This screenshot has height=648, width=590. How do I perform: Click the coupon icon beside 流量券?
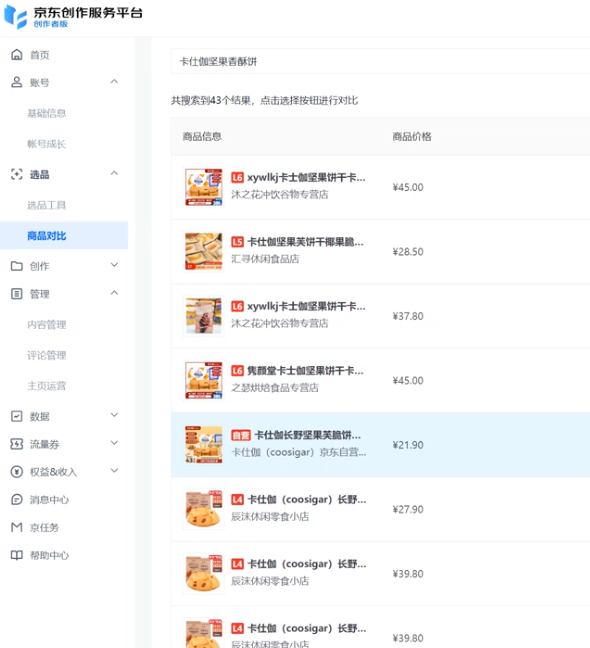(17, 444)
